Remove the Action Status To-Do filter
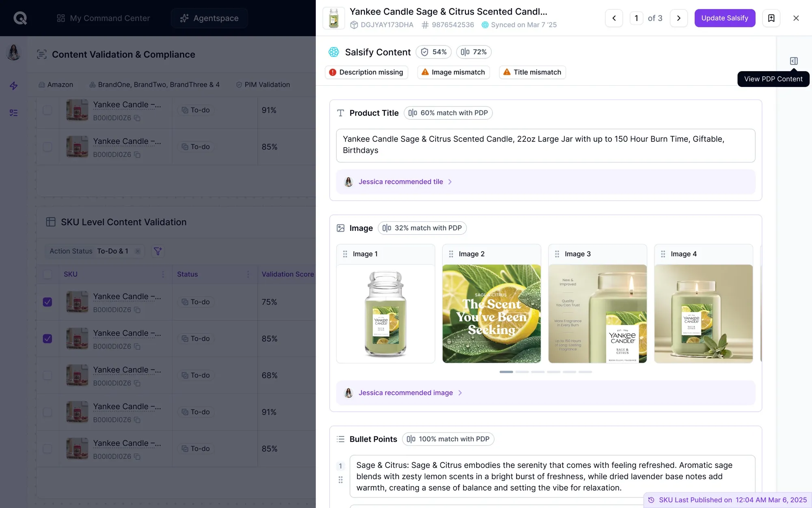812x508 pixels. pos(138,251)
